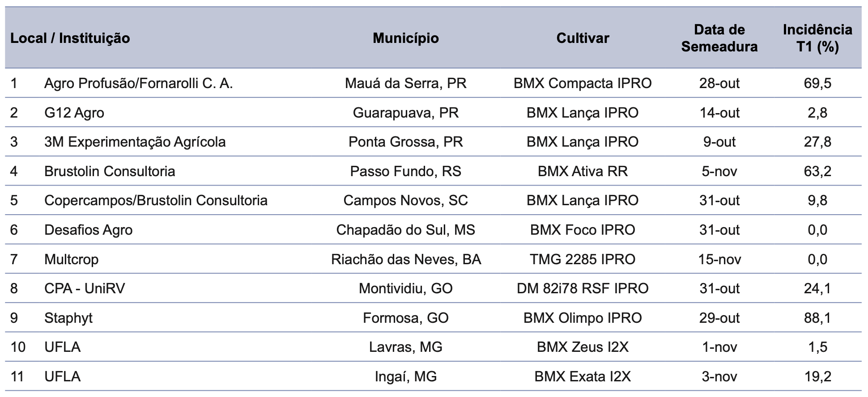Click the 28-out sowing date
The height and width of the screenshot is (397, 868).
[719, 83]
